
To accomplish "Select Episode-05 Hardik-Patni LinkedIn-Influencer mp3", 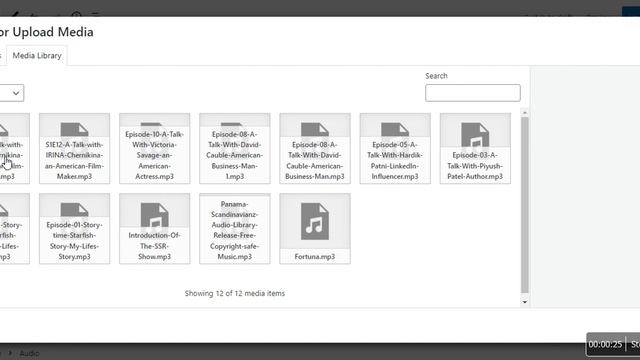I will [395, 149].
